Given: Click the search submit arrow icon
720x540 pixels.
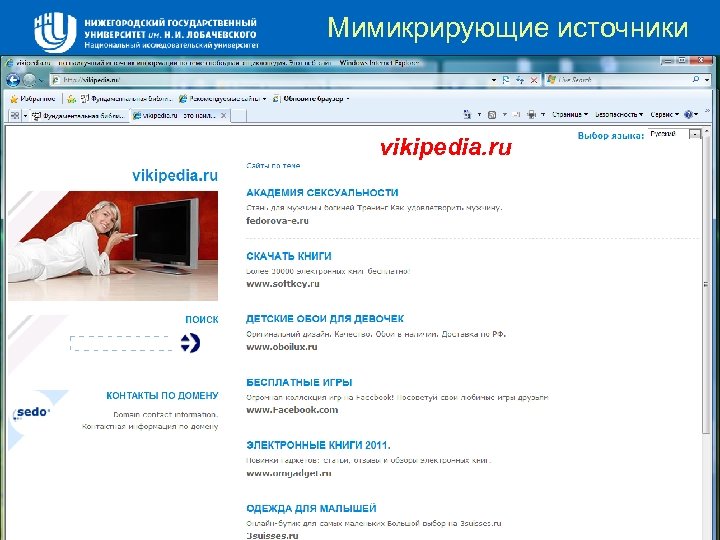Looking at the screenshot, I should coord(191,343).
